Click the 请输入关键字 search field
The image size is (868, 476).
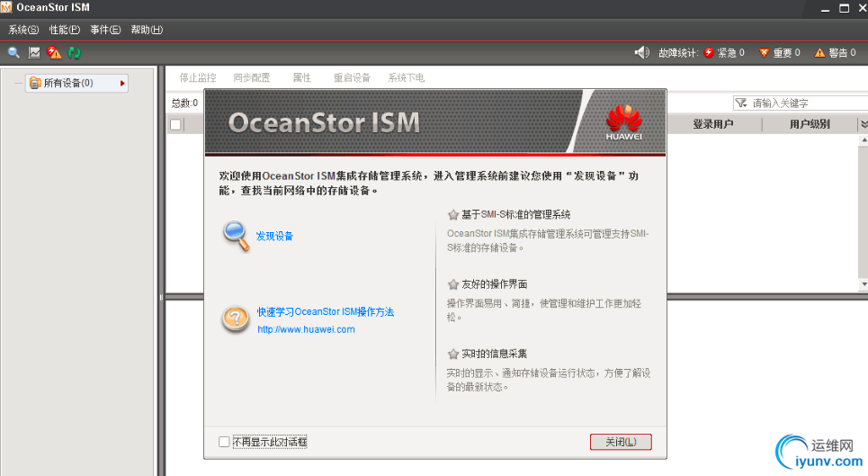click(801, 103)
